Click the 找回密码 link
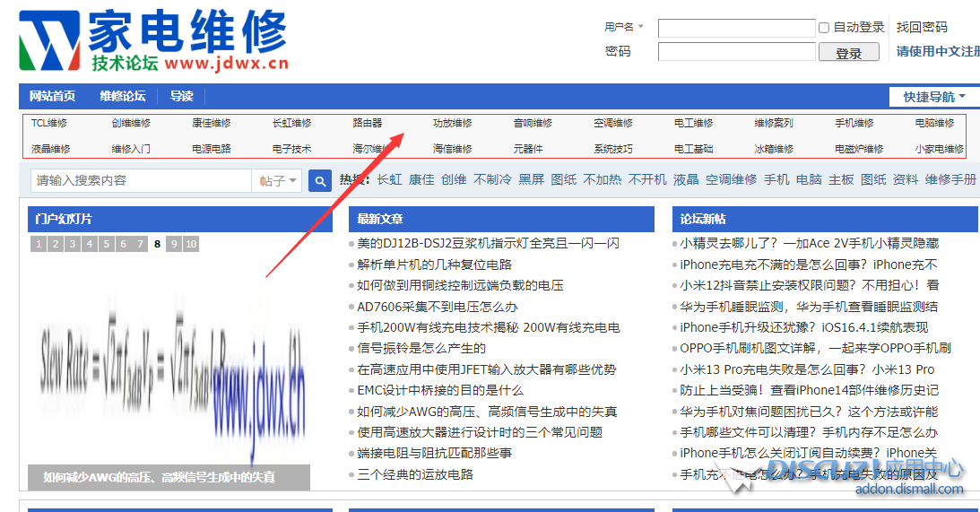The height and width of the screenshot is (512, 980). pos(922,28)
